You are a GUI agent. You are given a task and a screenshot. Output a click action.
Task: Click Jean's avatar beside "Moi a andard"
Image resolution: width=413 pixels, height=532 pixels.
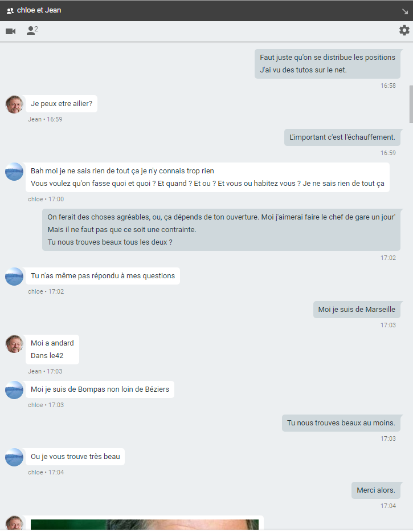[14, 344]
